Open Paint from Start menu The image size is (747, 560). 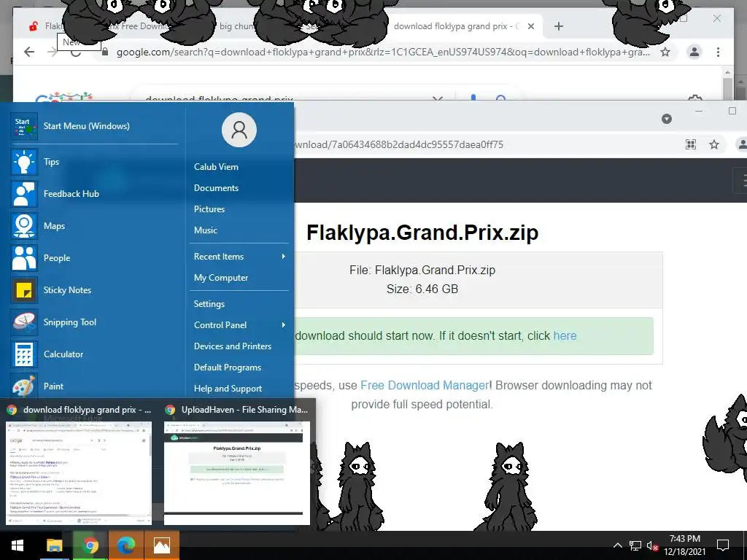[94, 386]
